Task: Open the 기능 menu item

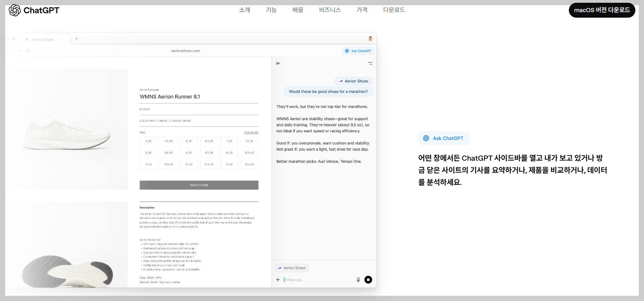Action: pos(271,10)
